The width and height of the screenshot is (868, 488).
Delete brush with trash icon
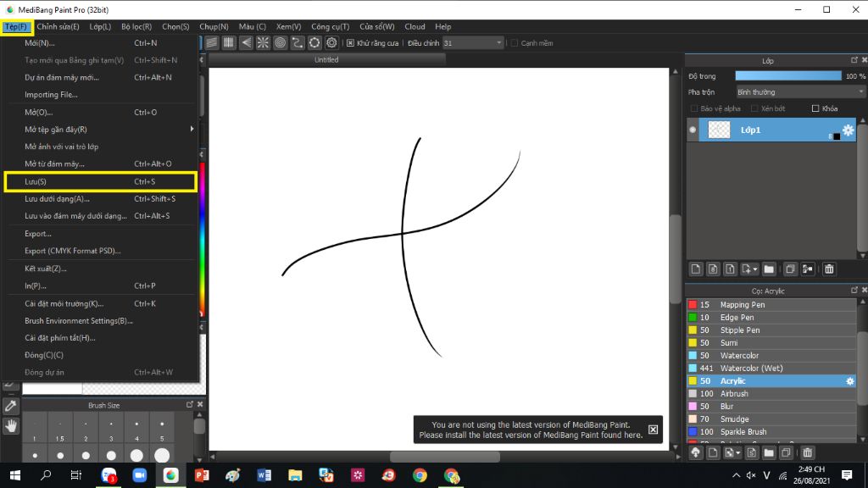point(808,452)
